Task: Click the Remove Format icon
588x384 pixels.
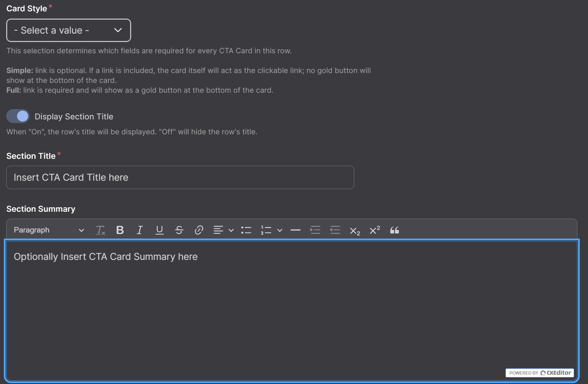Action: tap(100, 230)
